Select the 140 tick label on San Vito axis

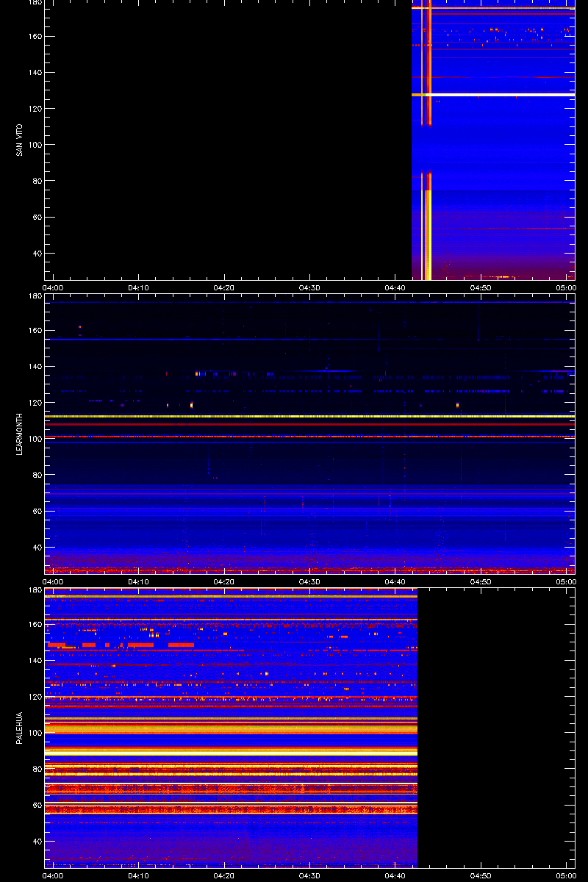(35, 73)
